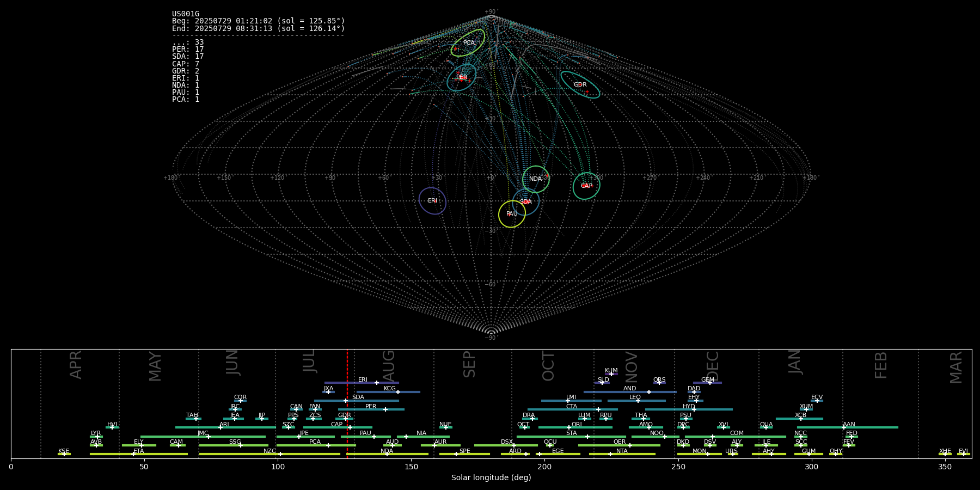Click the PCA radiant circle on sky map
Viewport: 980px width, 490px height.
pos(468,42)
